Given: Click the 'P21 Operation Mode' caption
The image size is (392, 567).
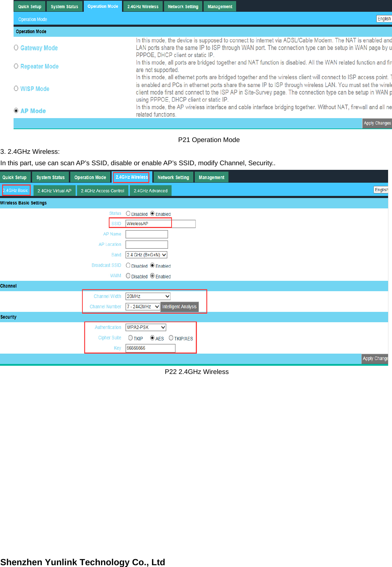Looking at the screenshot, I should click(x=209, y=140).
